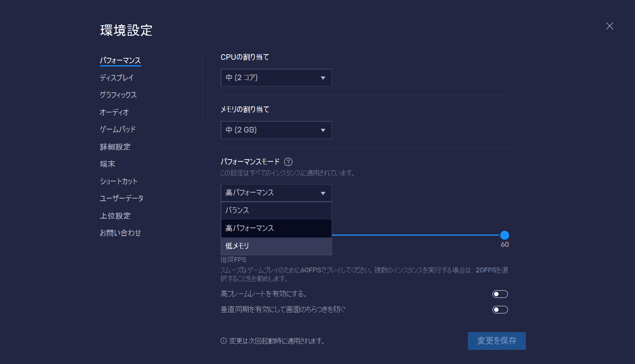Open the パフォーマンスモード help question icon
The height and width of the screenshot is (364, 635).
288,162
